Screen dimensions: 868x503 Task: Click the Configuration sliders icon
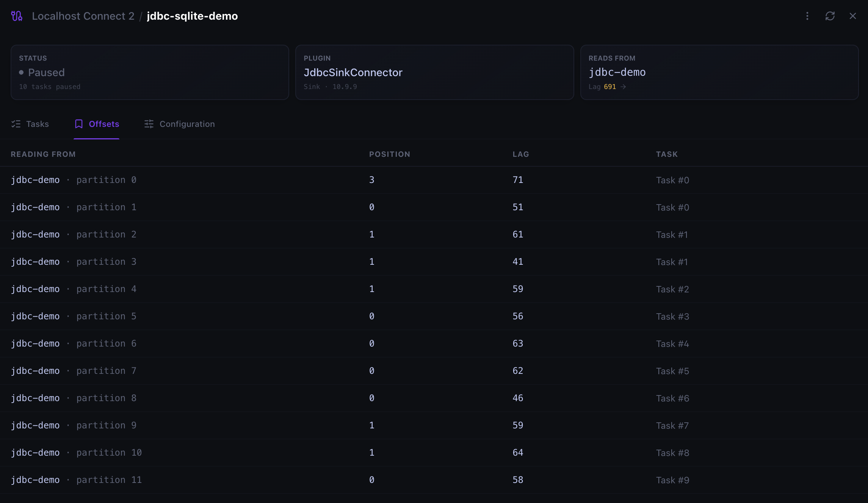click(149, 124)
